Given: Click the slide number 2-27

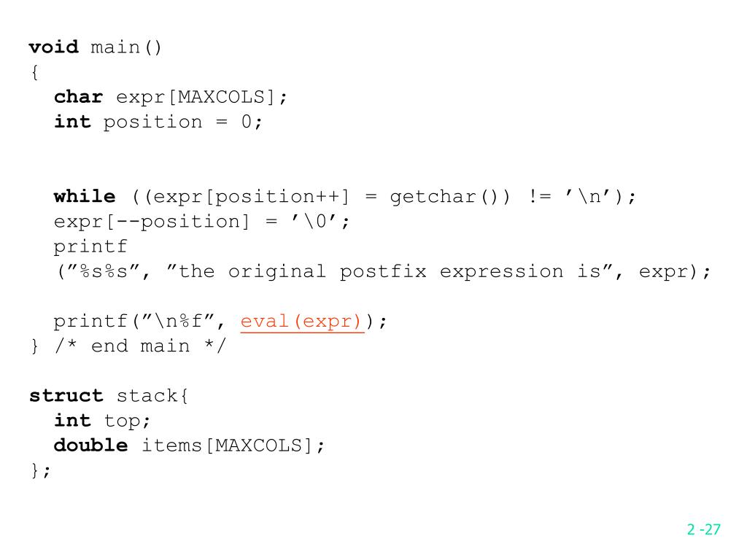Looking at the screenshot, I should (x=703, y=529).
